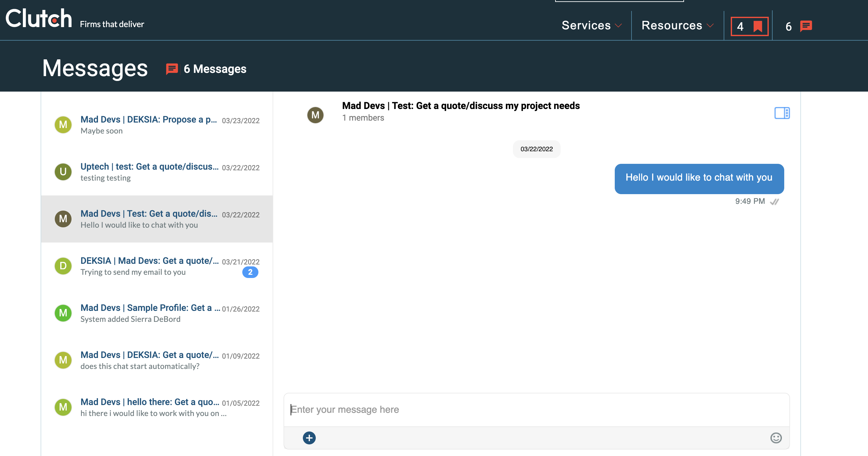Click hi there i would like to work preview

153,413
